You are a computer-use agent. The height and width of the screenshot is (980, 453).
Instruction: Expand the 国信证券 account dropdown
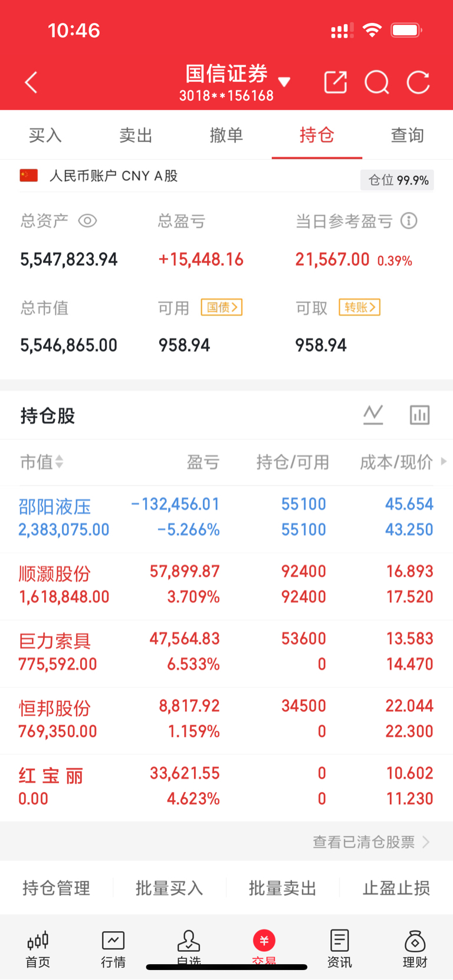tap(284, 81)
